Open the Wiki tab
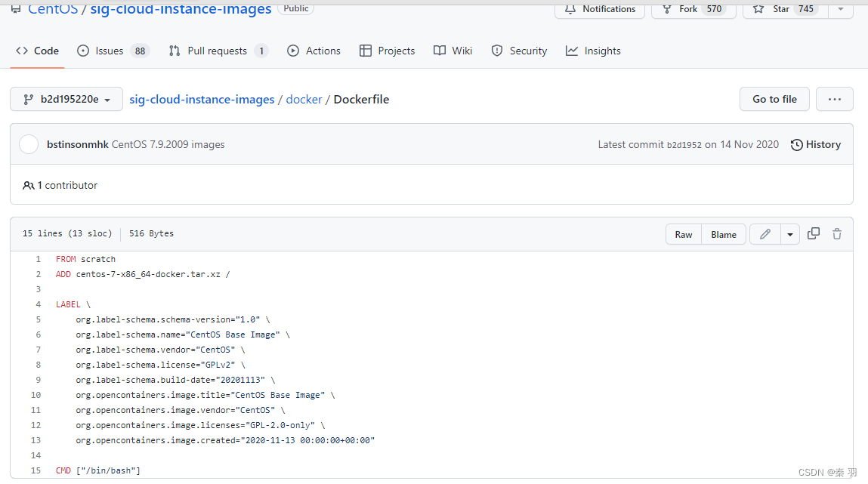This screenshot has width=868, height=484. [x=453, y=51]
